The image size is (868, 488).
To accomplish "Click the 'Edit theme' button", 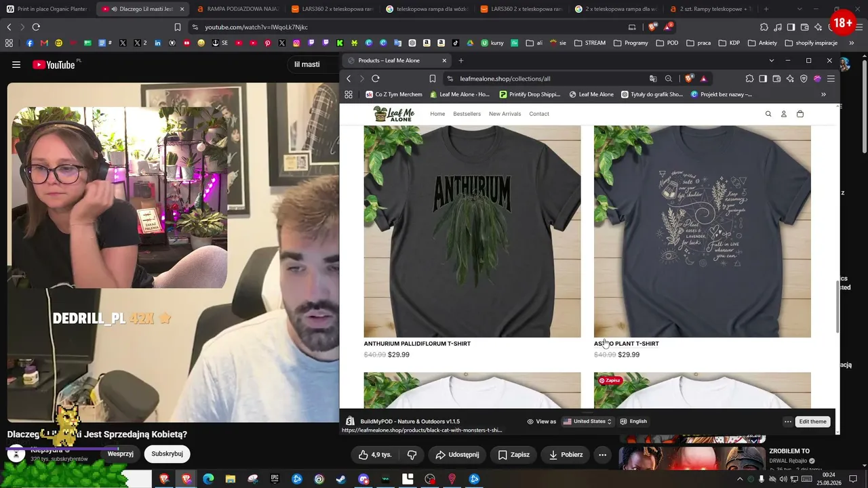I will point(812,422).
